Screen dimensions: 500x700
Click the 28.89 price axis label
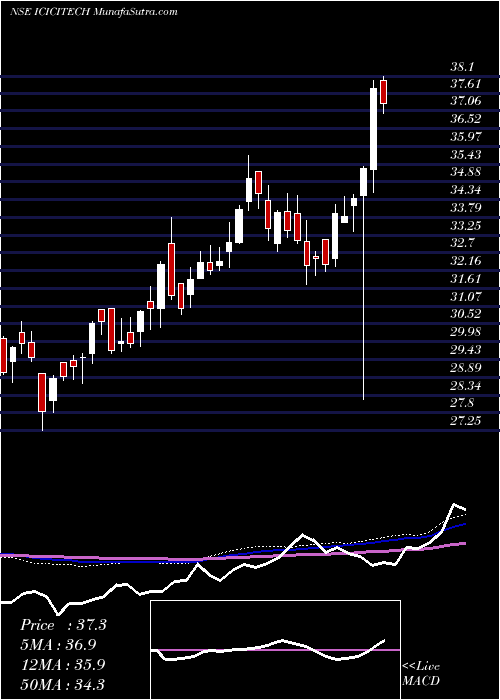coord(466,367)
